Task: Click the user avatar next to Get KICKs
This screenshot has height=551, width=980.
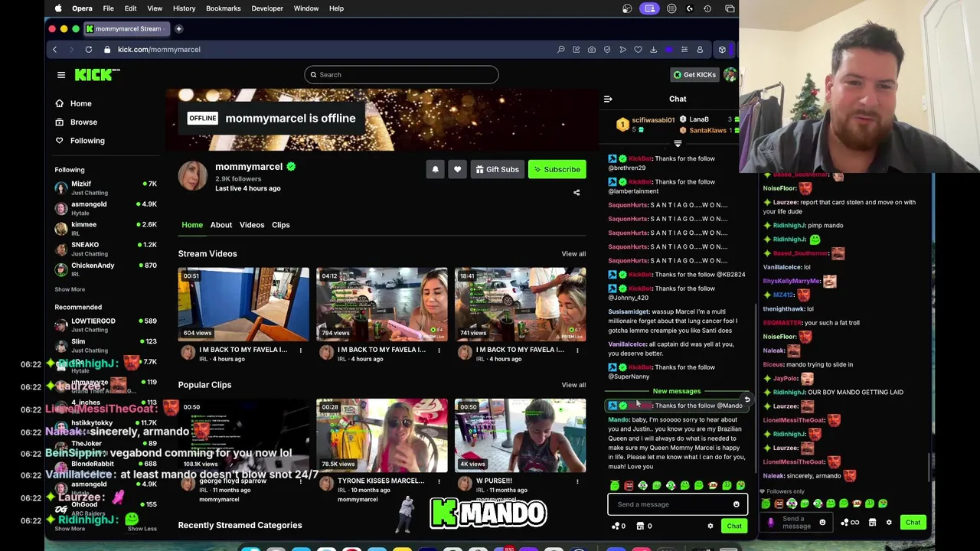Action: point(730,74)
